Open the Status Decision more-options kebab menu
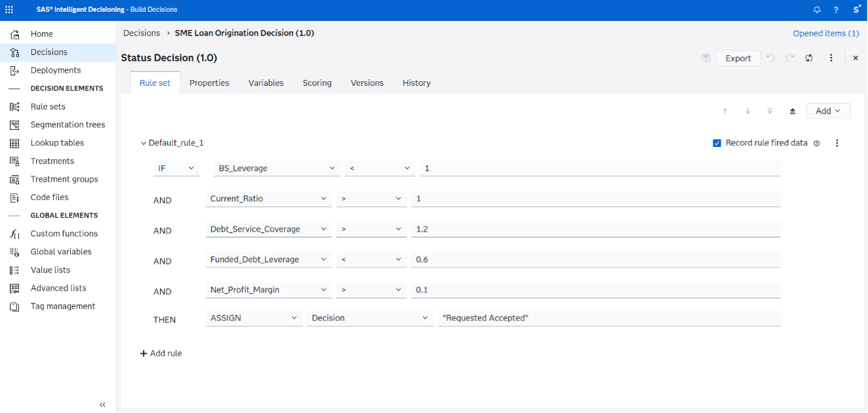 click(831, 58)
